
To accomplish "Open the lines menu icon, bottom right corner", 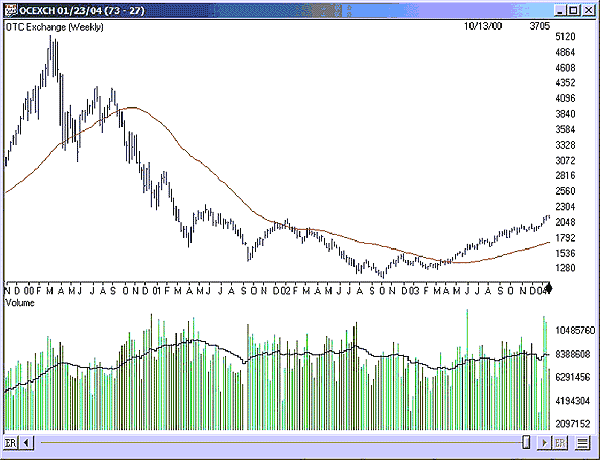I will click(583, 443).
